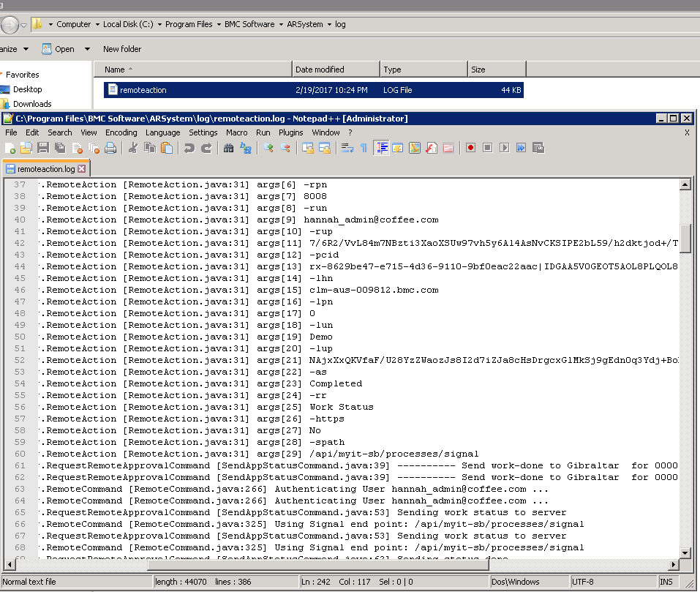Click the horizontal scrollbar right arrow in editor
Image resolution: width=700 pixels, height=592 pixels.
click(674, 565)
